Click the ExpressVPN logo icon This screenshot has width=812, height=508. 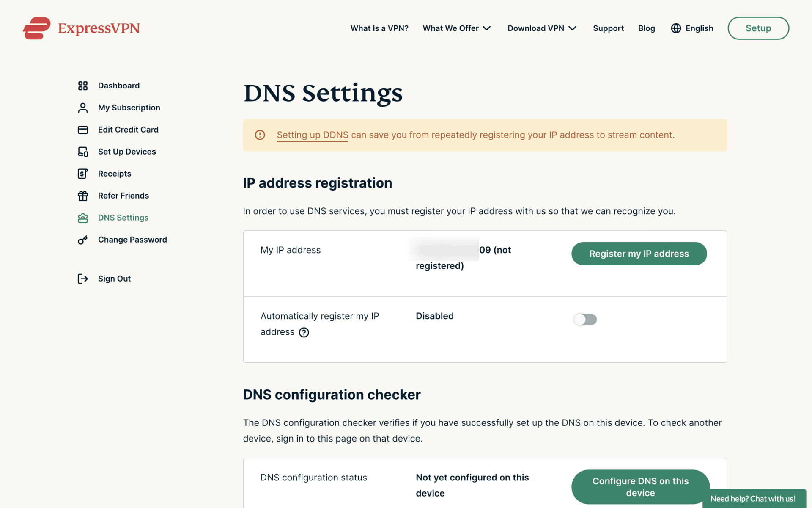37,28
